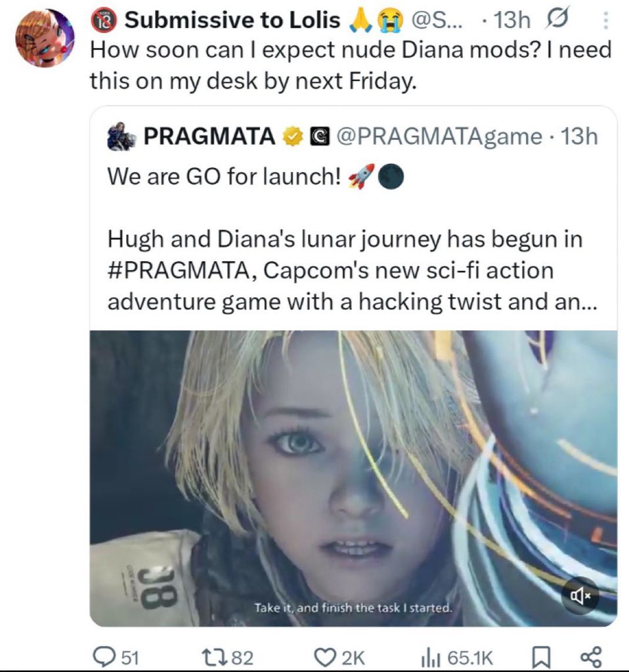This screenshot has width=629, height=672.
Task: Visit the @PRAGMATAgame handle link
Action: tap(439, 136)
